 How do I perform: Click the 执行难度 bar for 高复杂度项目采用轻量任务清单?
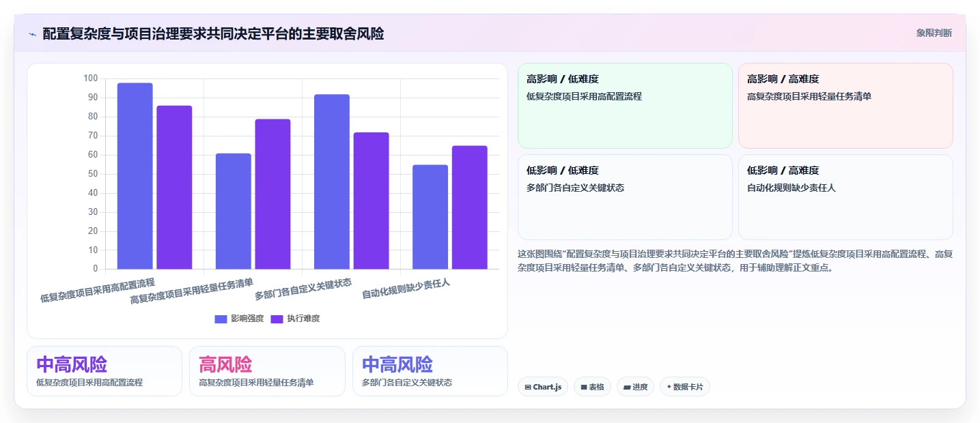(x=272, y=194)
